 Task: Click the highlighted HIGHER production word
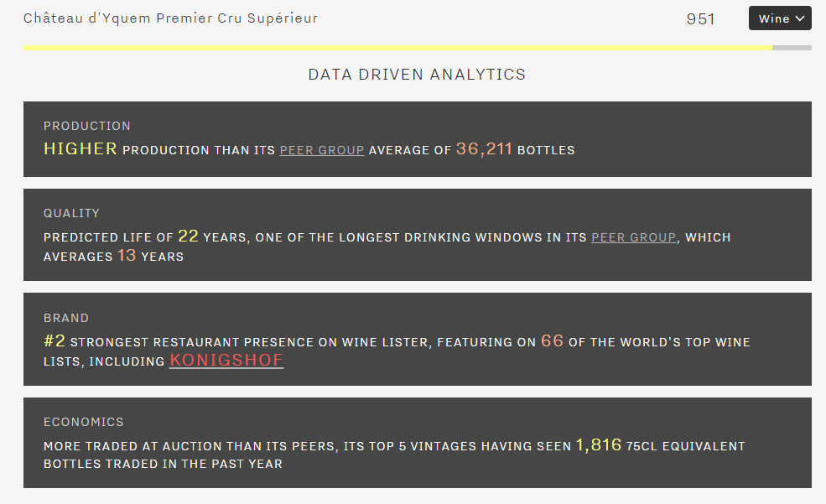(x=81, y=149)
